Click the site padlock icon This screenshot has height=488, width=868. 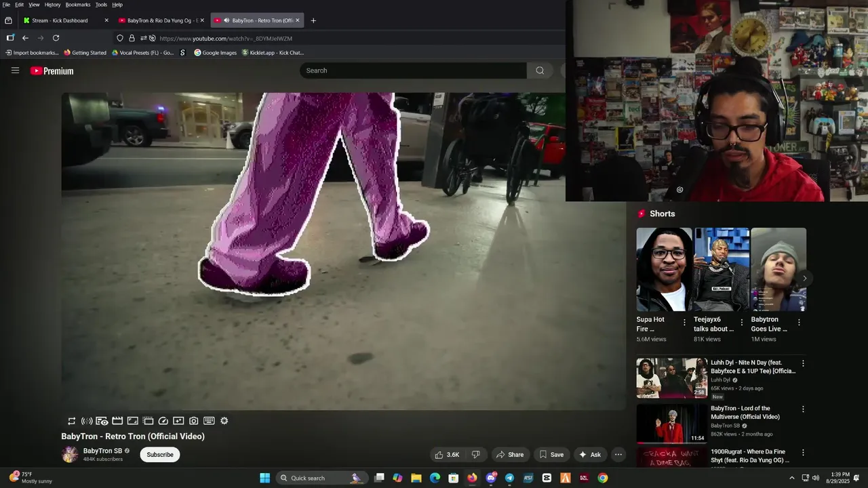(x=132, y=38)
